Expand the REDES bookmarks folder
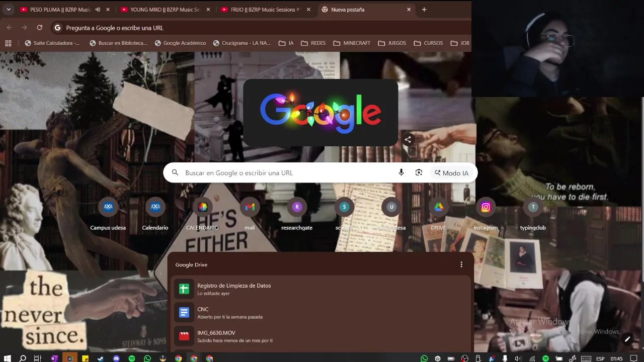 pos(313,43)
